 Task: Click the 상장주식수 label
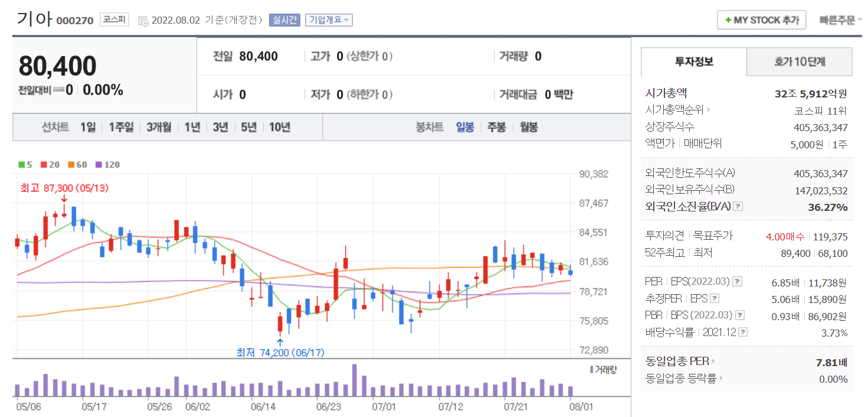tap(670, 126)
